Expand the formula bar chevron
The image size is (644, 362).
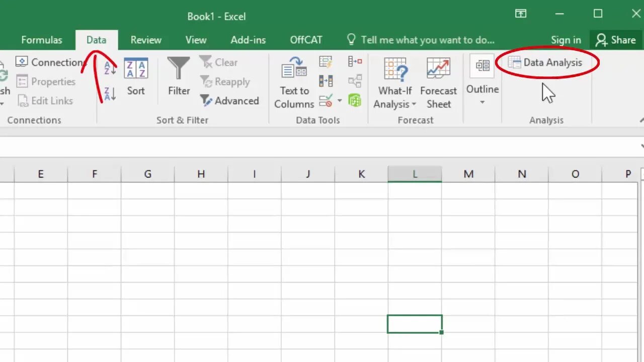coord(642,146)
